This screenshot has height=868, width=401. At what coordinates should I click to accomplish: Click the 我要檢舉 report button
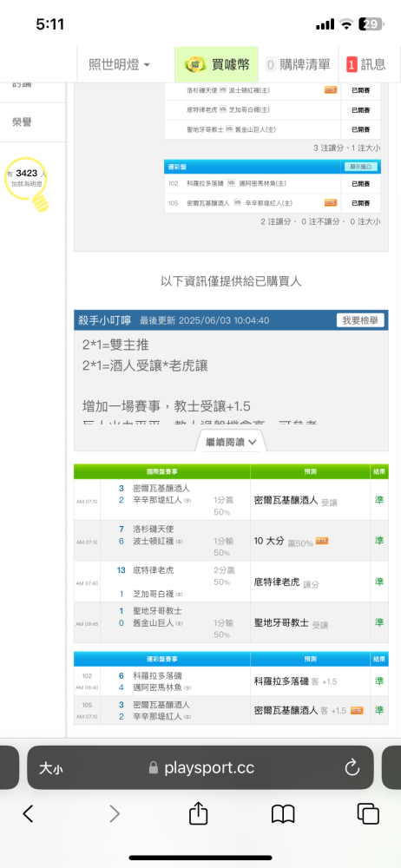[x=360, y=320]
